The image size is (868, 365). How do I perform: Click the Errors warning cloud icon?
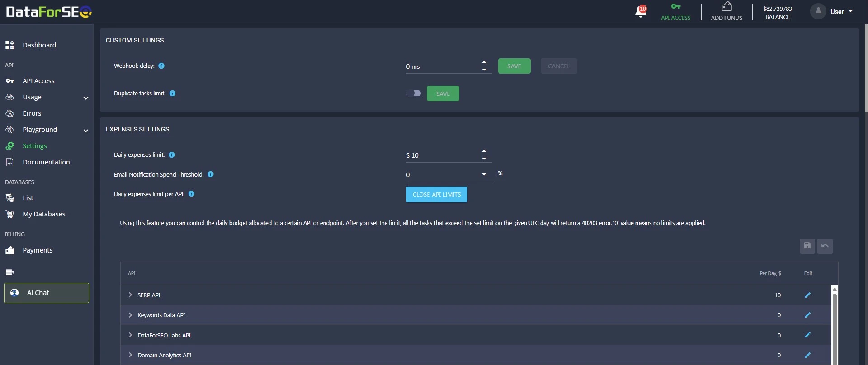9,113
